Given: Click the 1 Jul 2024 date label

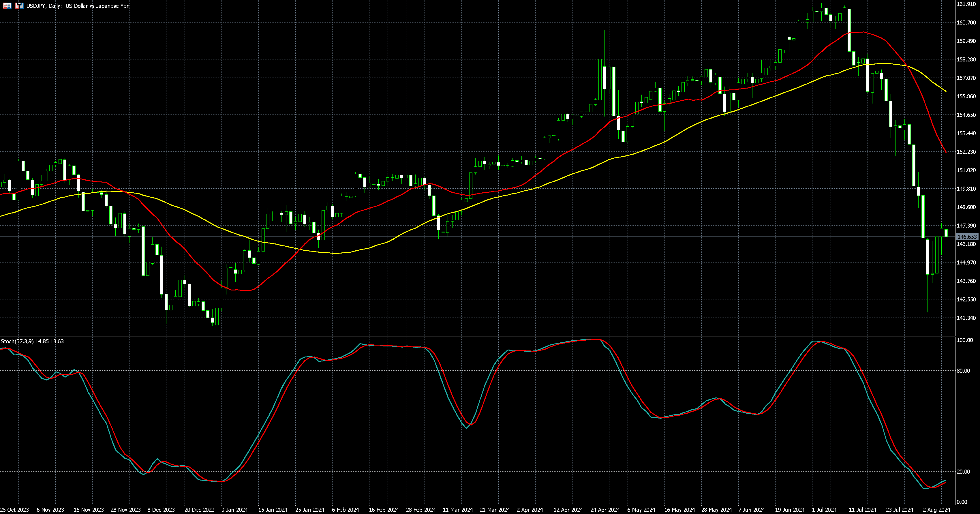Looking at the screenshot, I should (824, 509).
